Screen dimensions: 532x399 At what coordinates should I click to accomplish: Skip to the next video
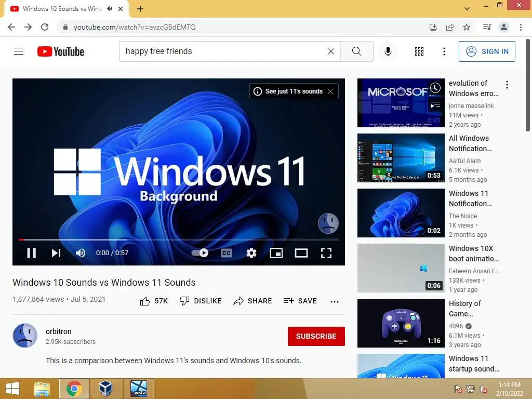click(56, 253)
